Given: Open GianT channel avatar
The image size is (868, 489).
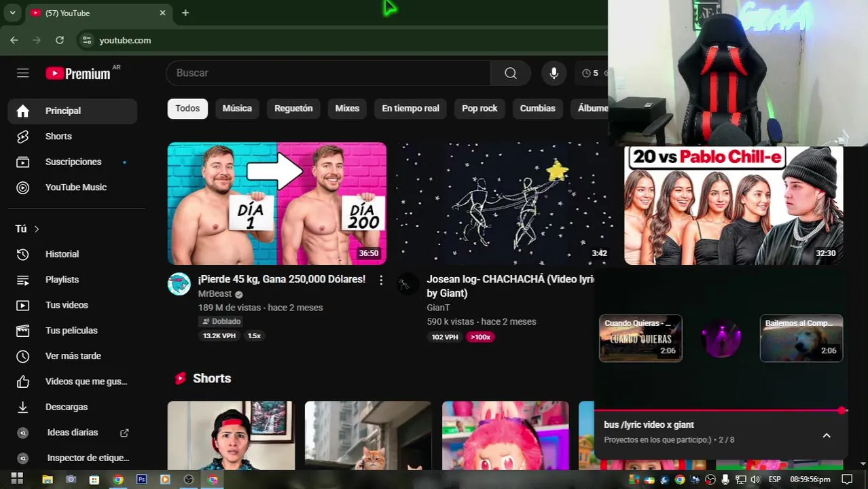Looking at the screenshot, I should point(408,284).
